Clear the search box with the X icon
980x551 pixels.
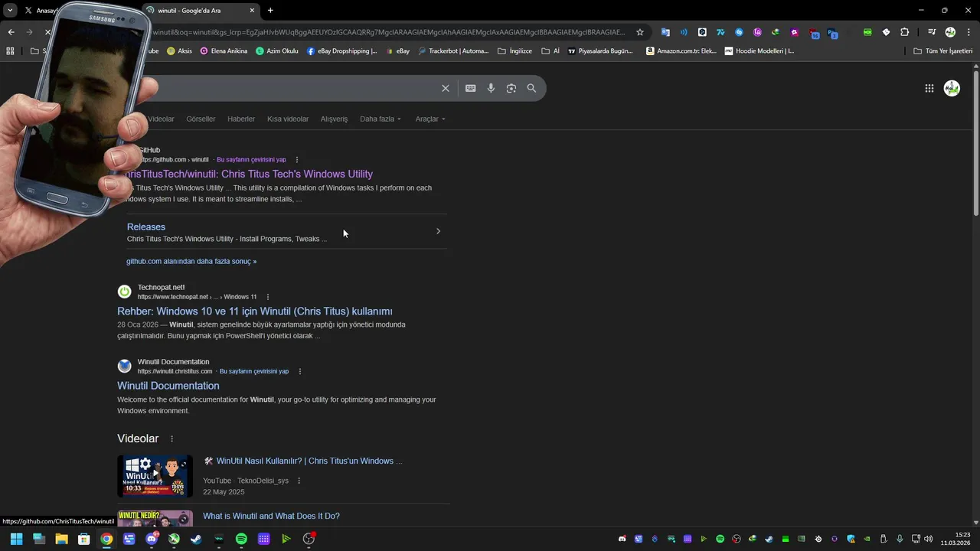click(445, 88)
